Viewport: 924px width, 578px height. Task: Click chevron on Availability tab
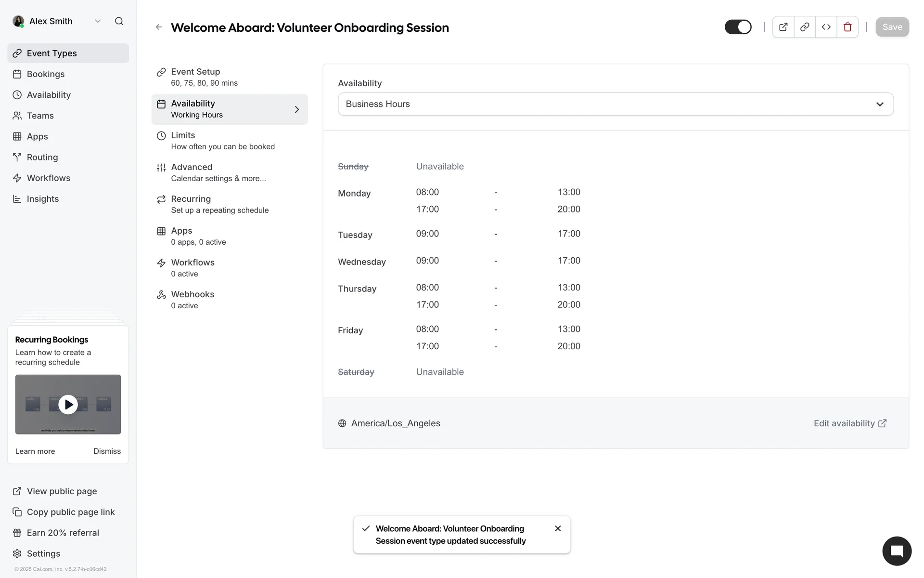[297, 109]
